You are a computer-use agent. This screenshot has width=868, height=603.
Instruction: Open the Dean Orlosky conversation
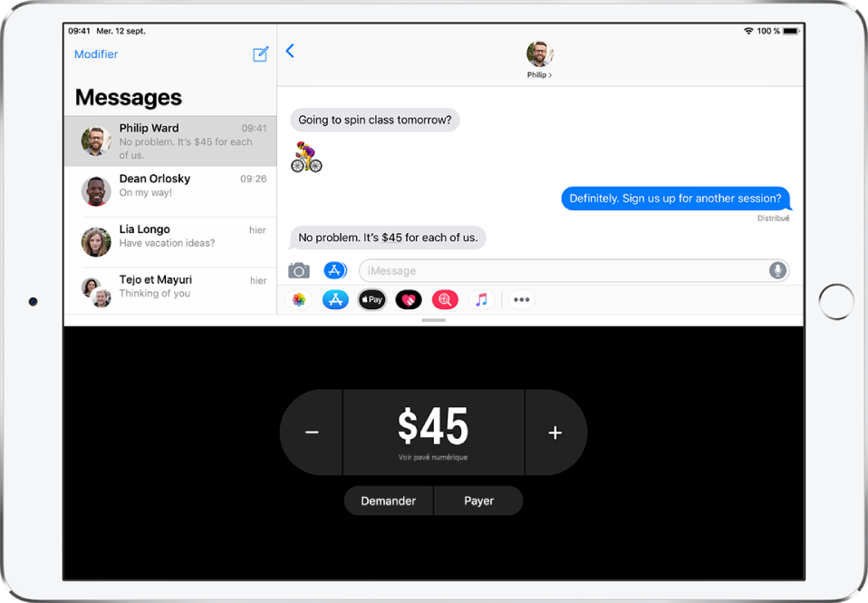point(170,191)
